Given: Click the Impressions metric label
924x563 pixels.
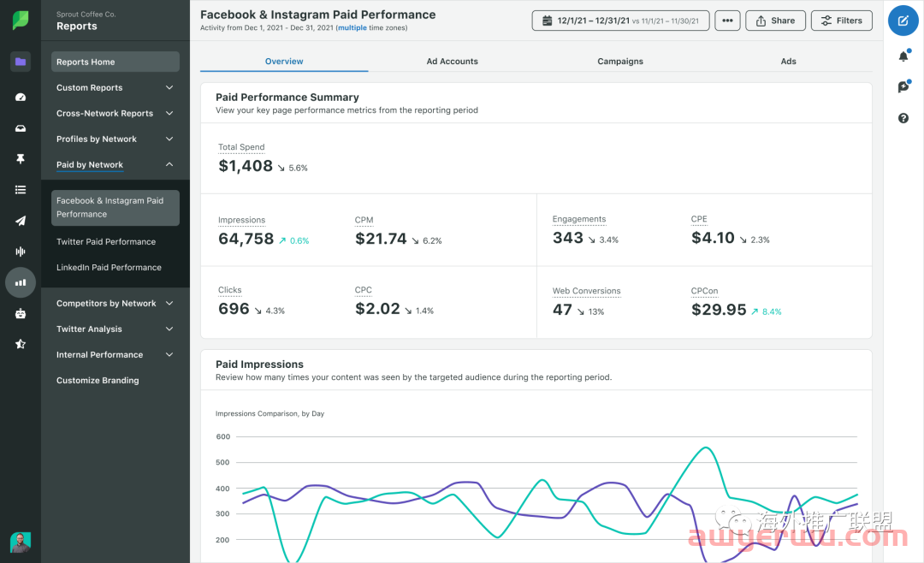Looking at the screenshot, I should (241, 221).
